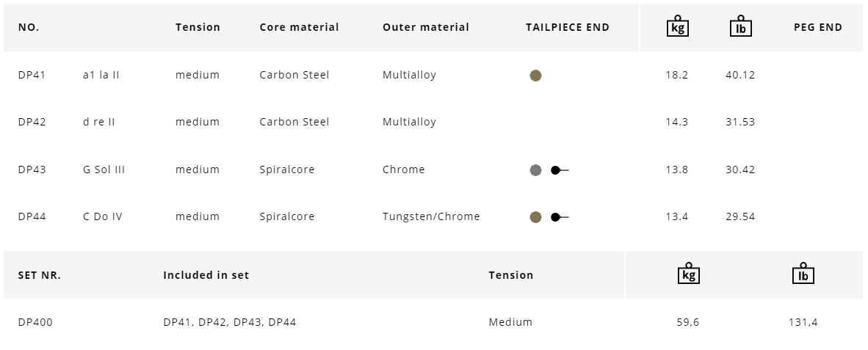Click the 131,4 set weight value
This screenshot has width=868, height=350.
(803, 322)
